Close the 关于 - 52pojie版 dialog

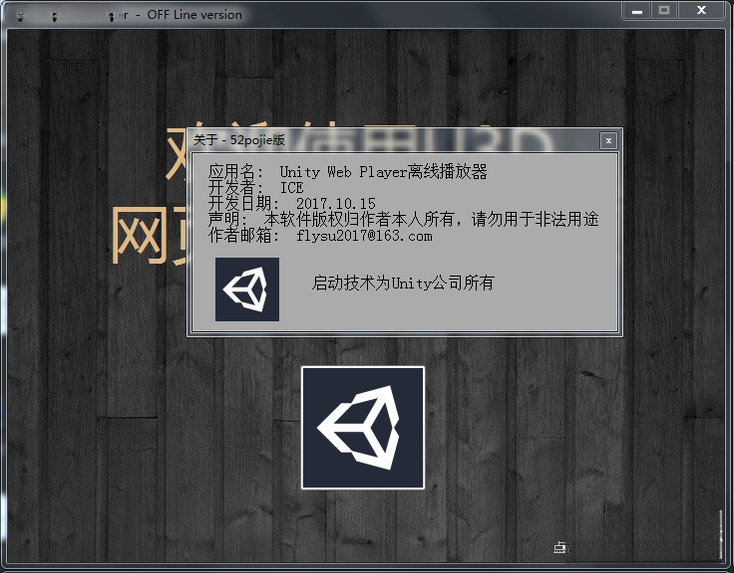pyautogui.click(x=608, y=140)
